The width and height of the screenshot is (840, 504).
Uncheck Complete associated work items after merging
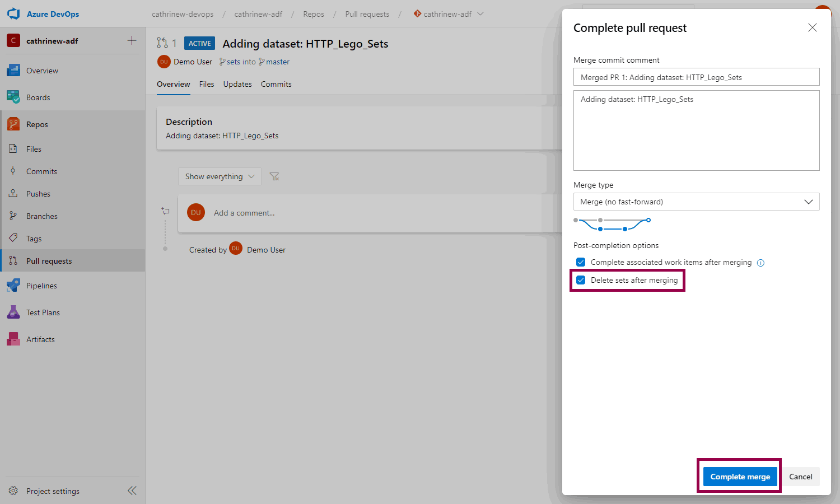coord(581,262)
